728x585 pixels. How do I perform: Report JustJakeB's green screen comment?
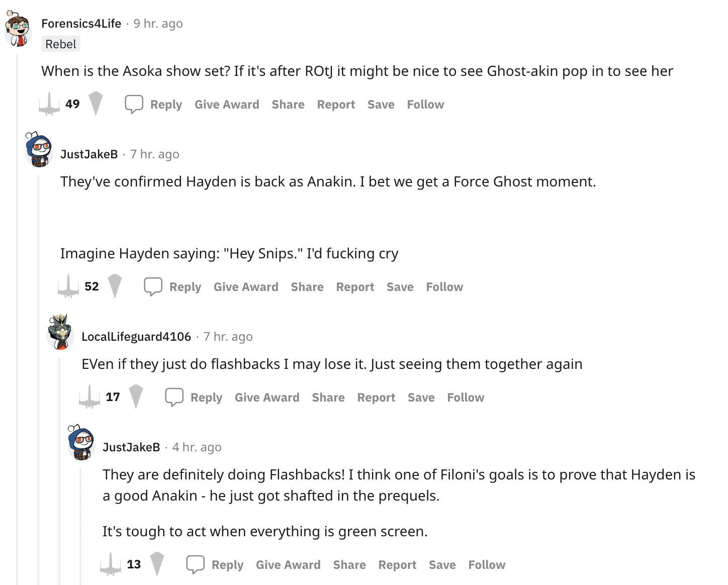[397, 565]
